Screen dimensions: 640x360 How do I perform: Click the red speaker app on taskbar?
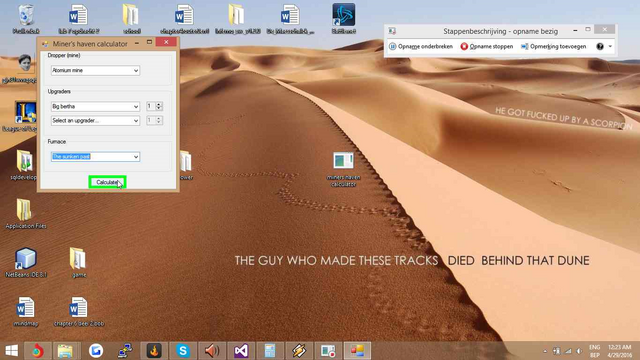212,351
